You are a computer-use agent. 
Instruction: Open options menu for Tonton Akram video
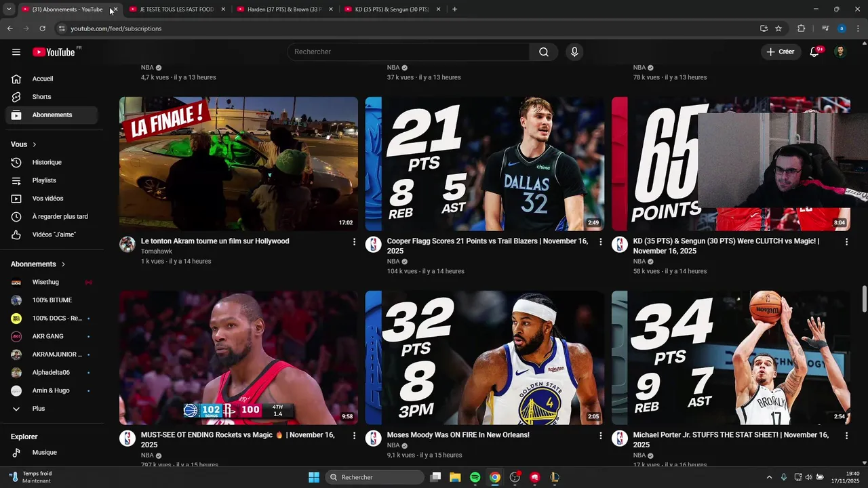pyautogui.click(x=354, y=242)
